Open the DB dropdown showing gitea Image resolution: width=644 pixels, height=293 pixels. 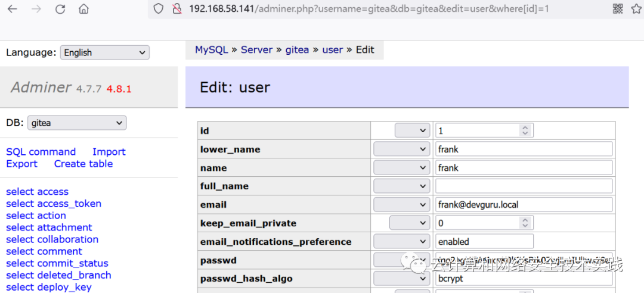pyautogui.click(x=77, y=123)
